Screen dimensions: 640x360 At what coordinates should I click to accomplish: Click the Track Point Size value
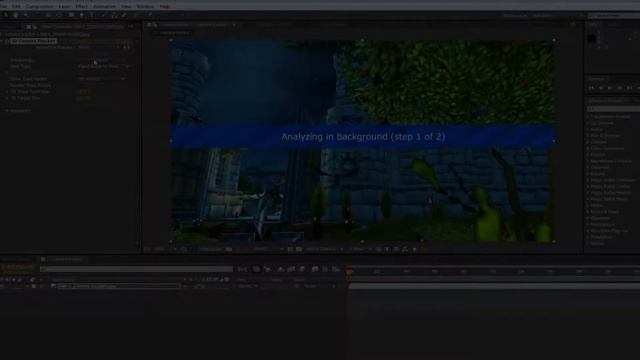[83, 92]
